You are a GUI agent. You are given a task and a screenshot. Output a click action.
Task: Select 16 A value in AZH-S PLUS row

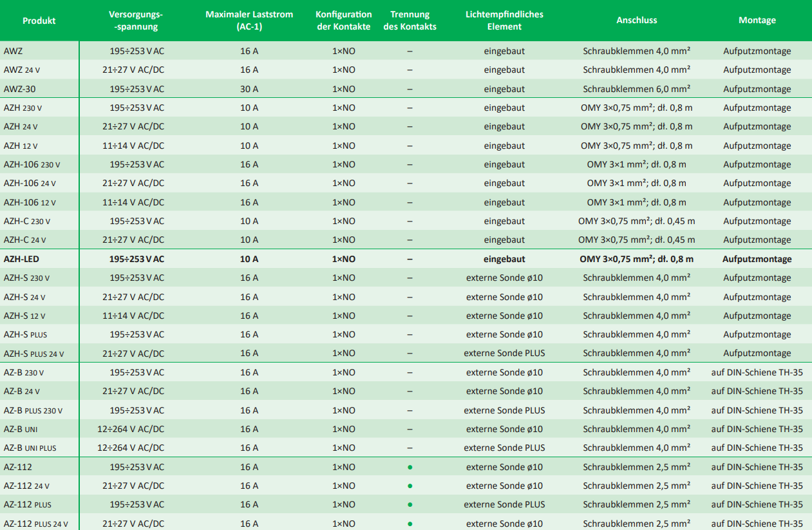(249, 334)
